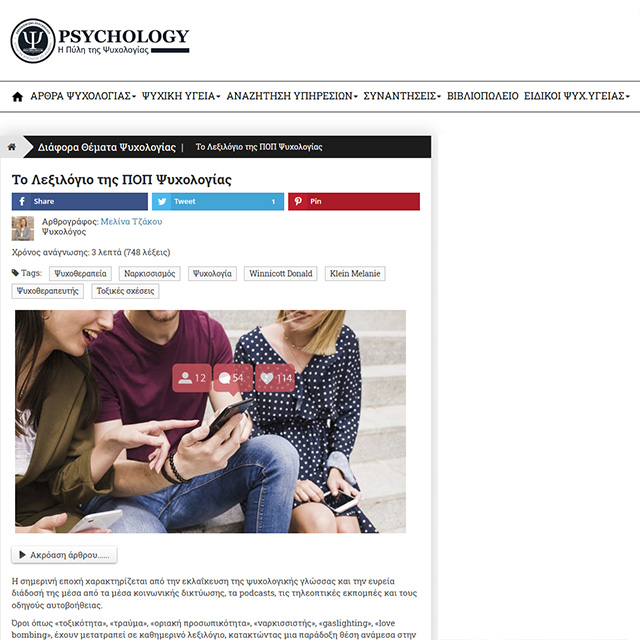Expand the ΣΥΝΑΝΤΗΣΕΙΣ menu
640x640 pixels.
(x=402, y=96)
